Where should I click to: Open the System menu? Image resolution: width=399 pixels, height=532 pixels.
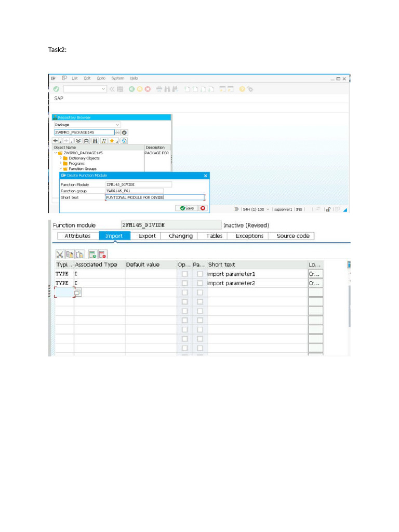tap(118, 78)
